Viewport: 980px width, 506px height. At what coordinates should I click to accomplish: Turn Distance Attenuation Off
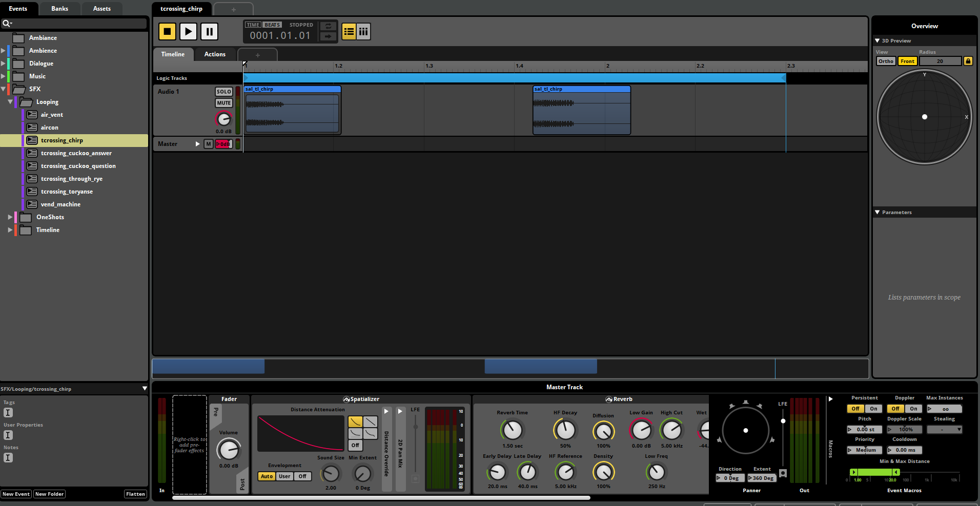(x=355, y=446)
